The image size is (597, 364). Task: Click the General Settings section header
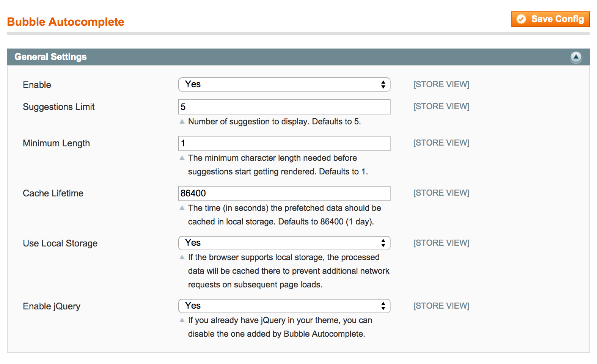50,57
